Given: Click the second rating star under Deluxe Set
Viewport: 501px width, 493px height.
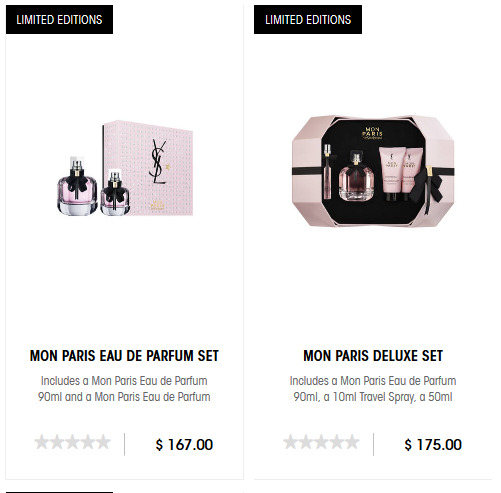Looking at the screenshot, I should click(x=306, y=442).
